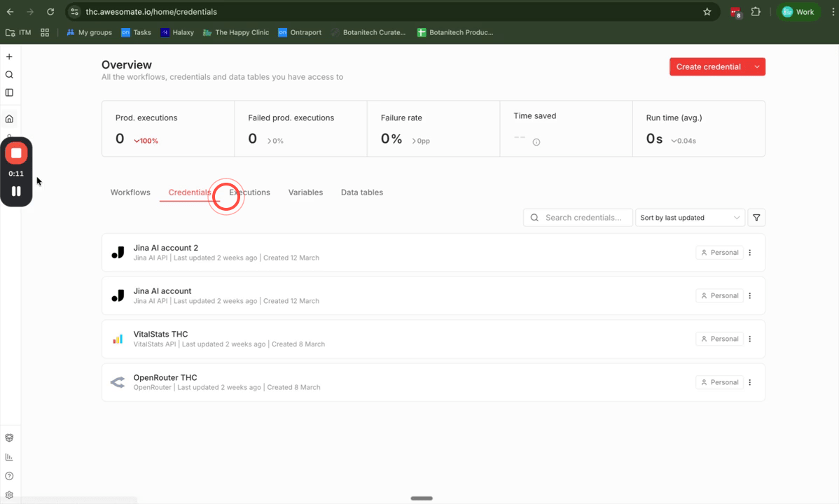
Task: Click the plus icon in the left sidebar
Action: coord(9,57)
